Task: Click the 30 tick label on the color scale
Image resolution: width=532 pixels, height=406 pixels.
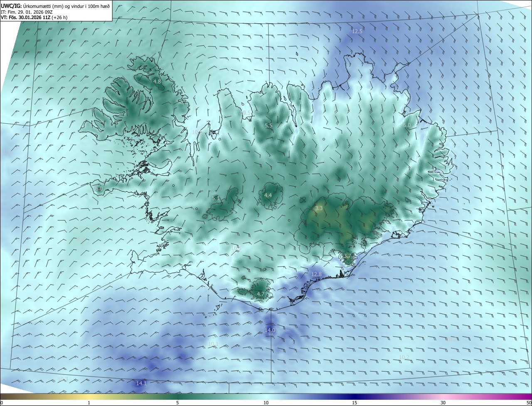Action: (x=443, y=403)
